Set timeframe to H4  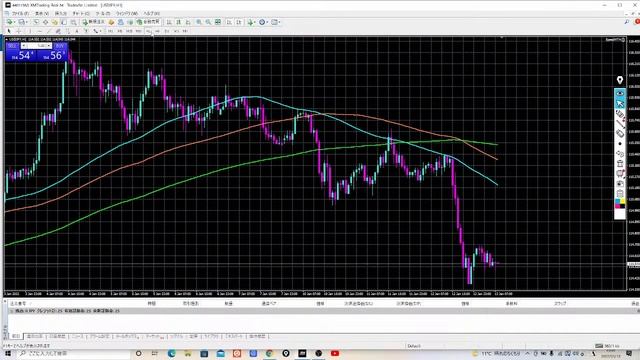point(158,31)
